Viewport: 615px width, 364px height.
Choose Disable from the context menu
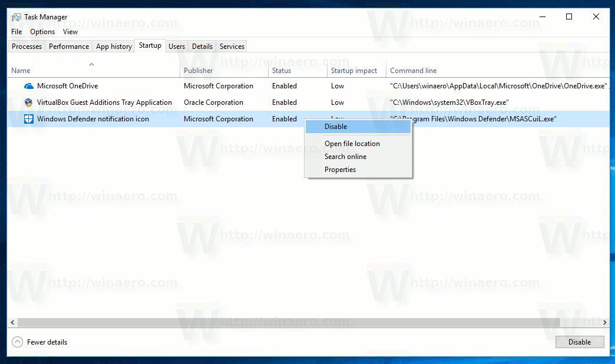click(336, 126)
